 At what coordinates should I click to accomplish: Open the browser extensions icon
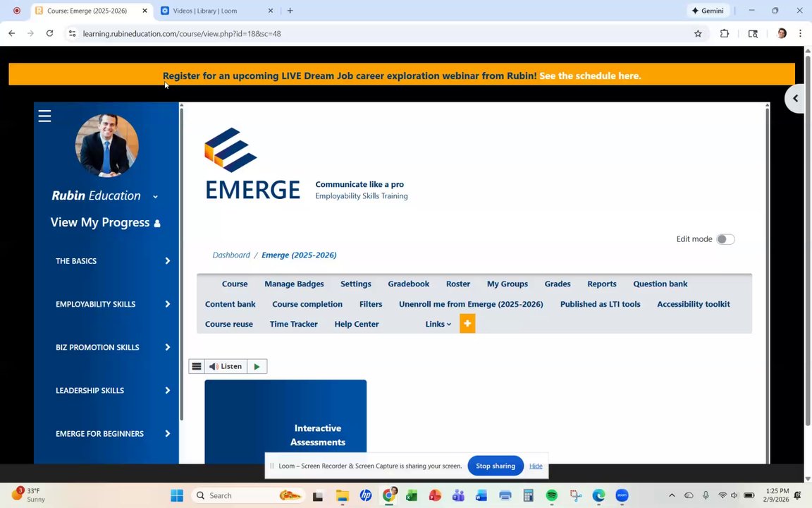[x=724, y=34]
